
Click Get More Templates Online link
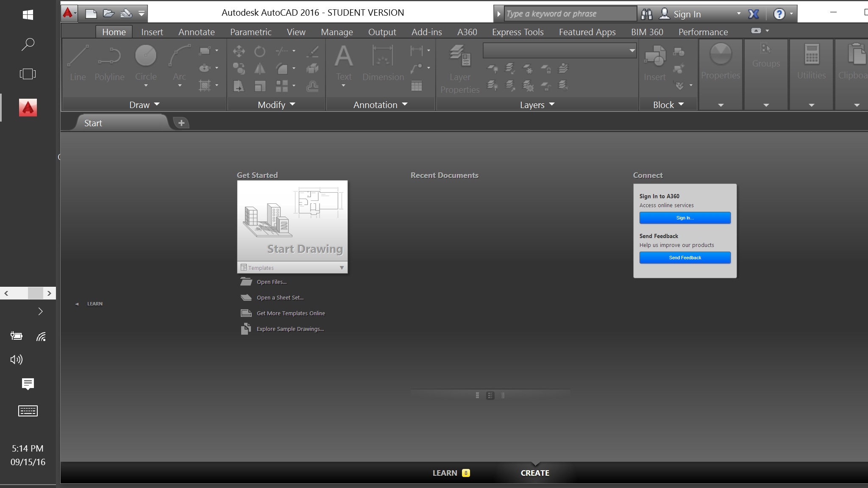(x=291, y=313)
